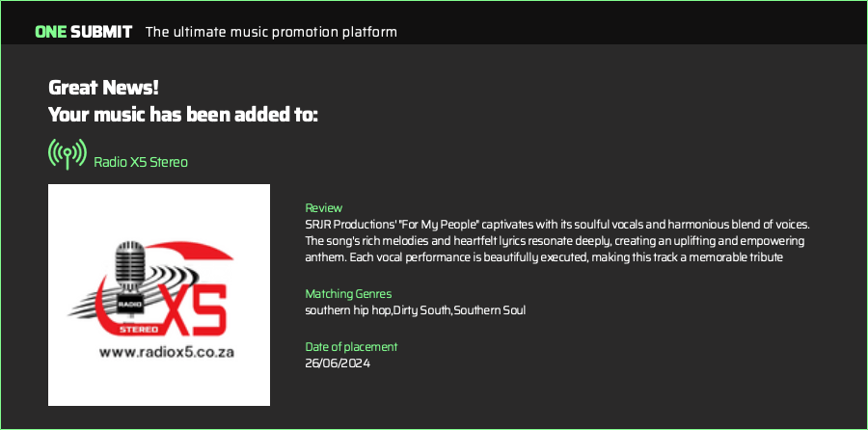Click the microphone graphic in station logo
This screenshot has height=430, width=868.
coord(128,268)
